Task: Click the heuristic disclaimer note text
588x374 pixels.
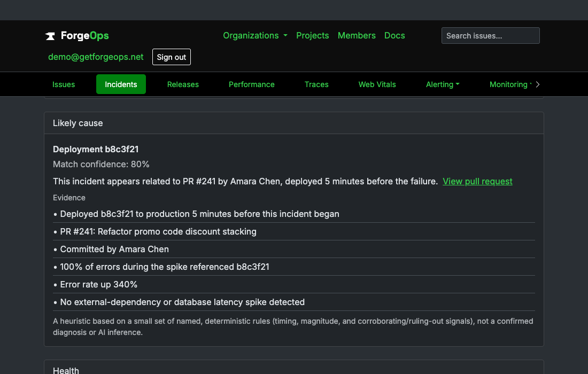Action: 293,327
